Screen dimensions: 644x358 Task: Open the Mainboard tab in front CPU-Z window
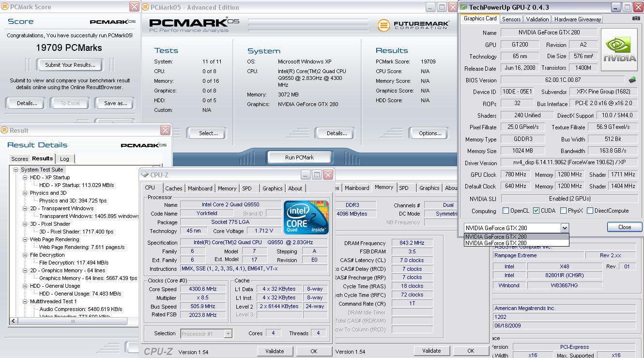click(x=200, y=188)
